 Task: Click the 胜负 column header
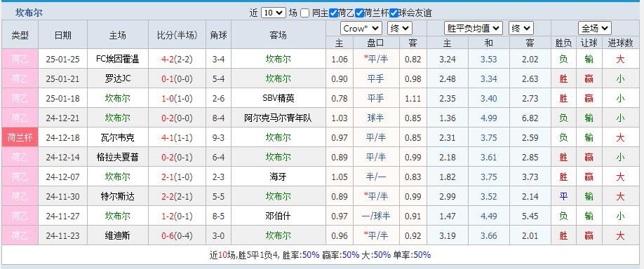point(563,43)
